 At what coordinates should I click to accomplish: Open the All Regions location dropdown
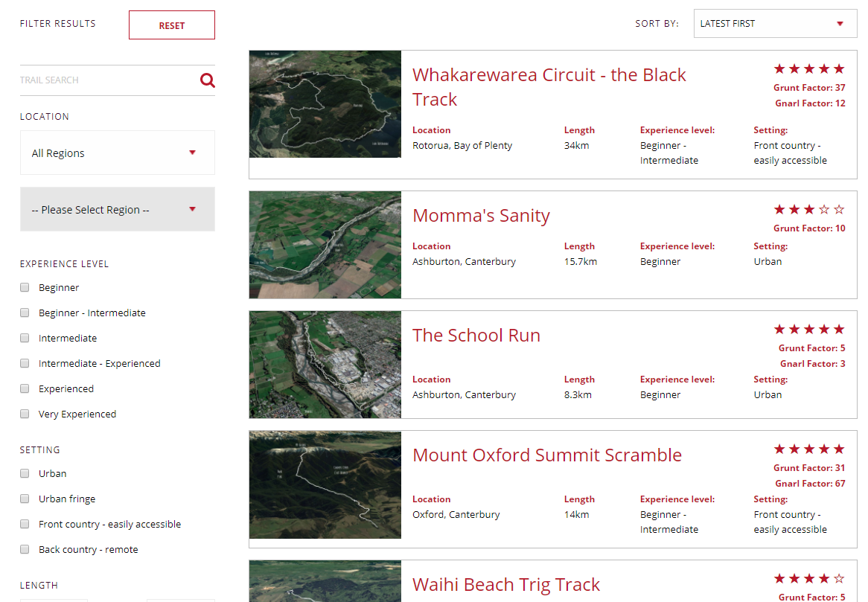pyautogui.click(x=117, y=153)
